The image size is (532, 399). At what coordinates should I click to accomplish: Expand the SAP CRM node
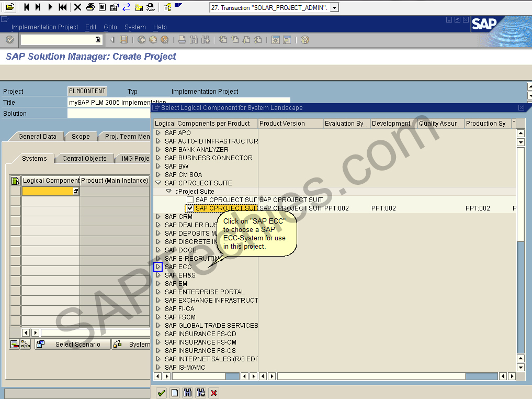pos(158,216)
